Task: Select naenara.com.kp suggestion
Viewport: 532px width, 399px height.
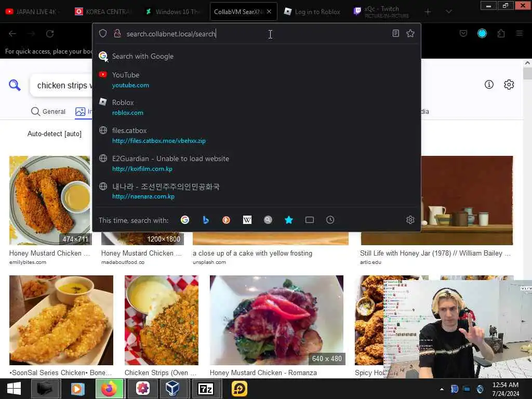Action: [257, 191]
